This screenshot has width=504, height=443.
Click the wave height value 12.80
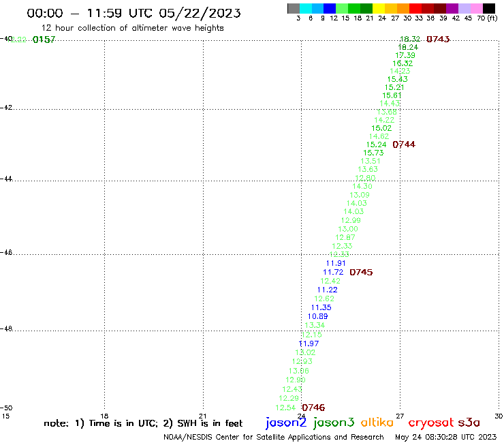[365, 178]
